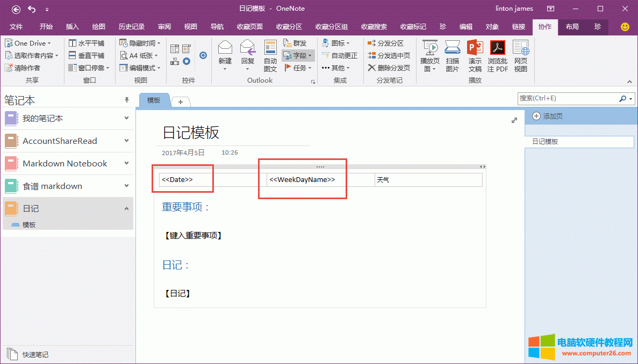Image resolution: width=638 pixels, height=364 pixels.
Task: Open the 插入 ribbon tab
Action: (73, 27)
